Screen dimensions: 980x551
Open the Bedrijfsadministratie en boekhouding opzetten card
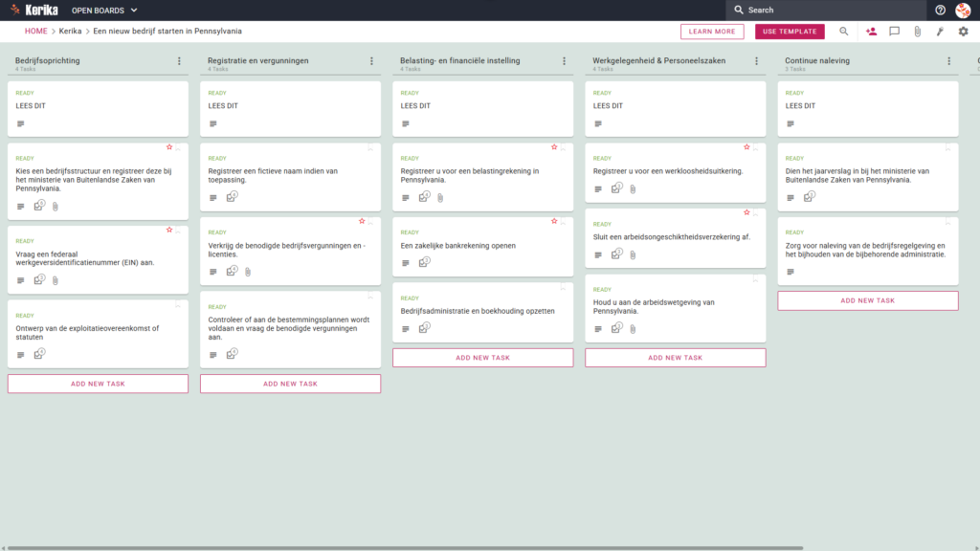pos(483,313)
